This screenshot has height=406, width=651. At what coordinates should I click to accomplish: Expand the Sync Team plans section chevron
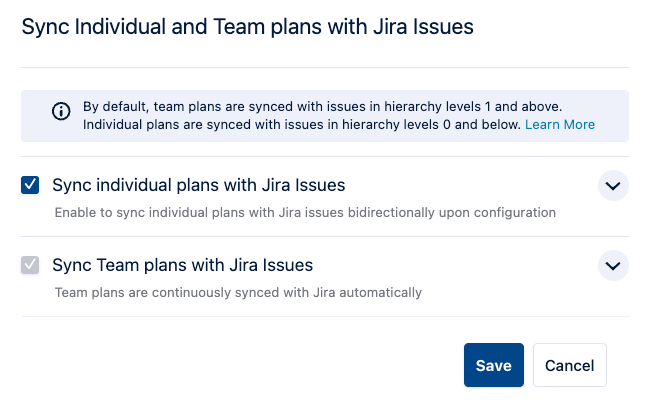(x=613, y=266)
